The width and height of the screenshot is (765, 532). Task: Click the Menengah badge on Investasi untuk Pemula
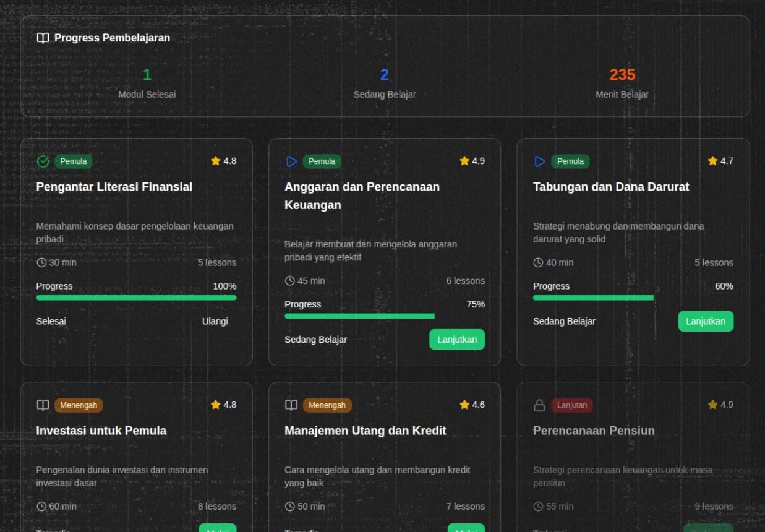point(79,405)
